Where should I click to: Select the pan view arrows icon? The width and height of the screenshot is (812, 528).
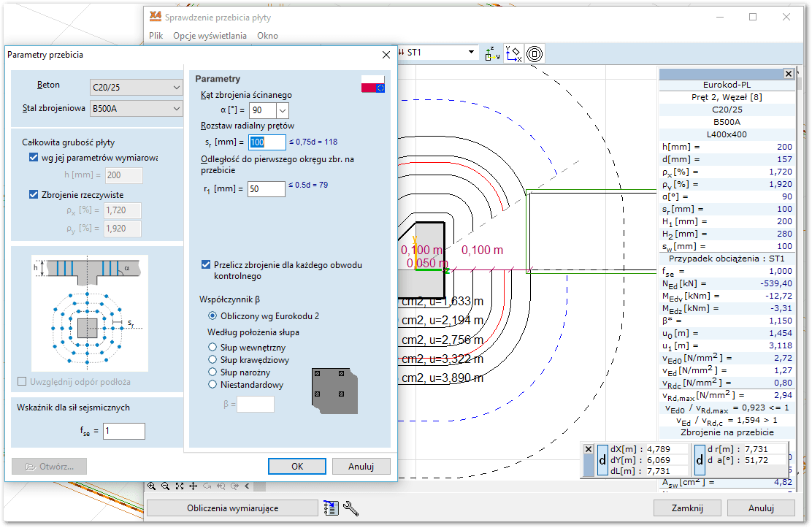click(x=193, y=486)
